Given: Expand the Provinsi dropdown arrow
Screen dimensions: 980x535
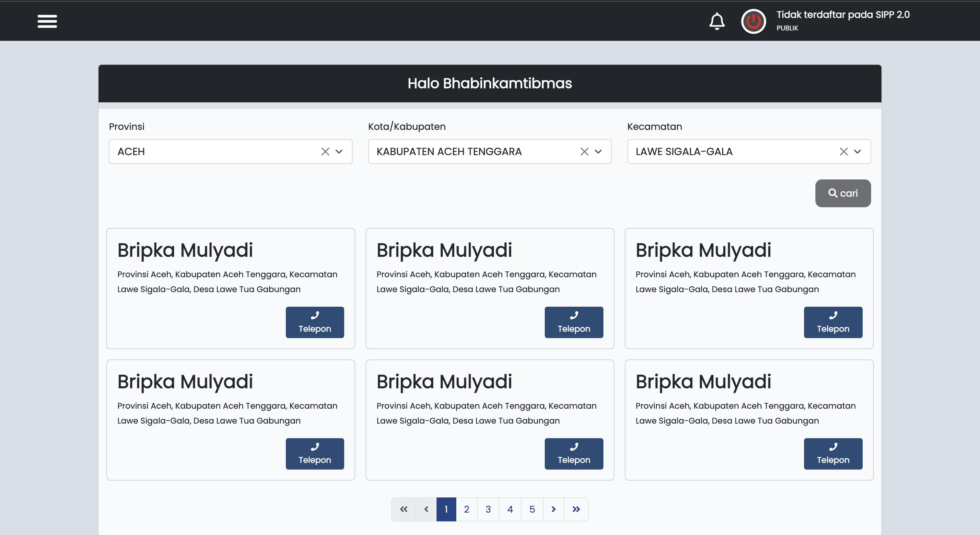Looking at the screenshot, I should click(x=339, y=152).
